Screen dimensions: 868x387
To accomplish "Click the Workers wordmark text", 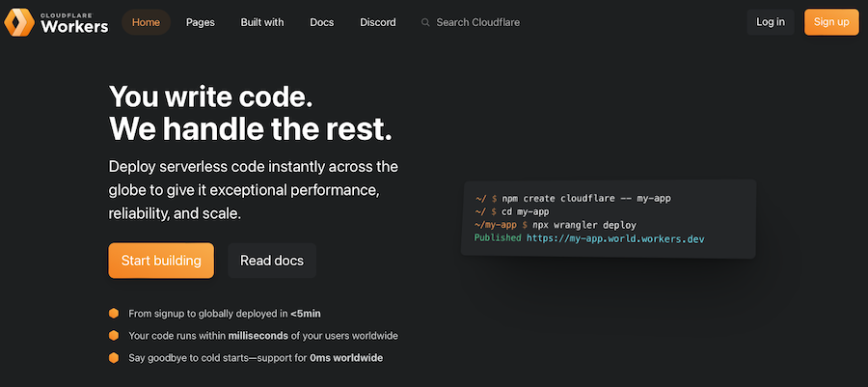I will click(x=74, y=27).
